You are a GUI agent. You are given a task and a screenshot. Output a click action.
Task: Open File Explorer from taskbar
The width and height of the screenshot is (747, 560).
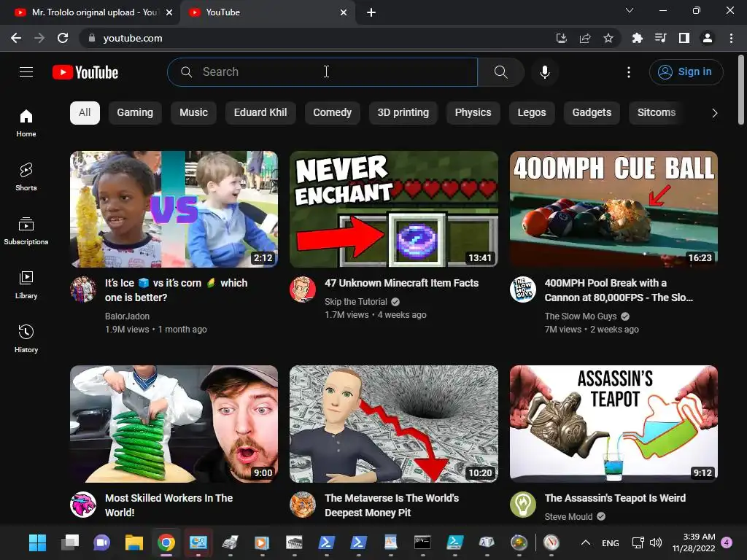(x=134, y=542)
